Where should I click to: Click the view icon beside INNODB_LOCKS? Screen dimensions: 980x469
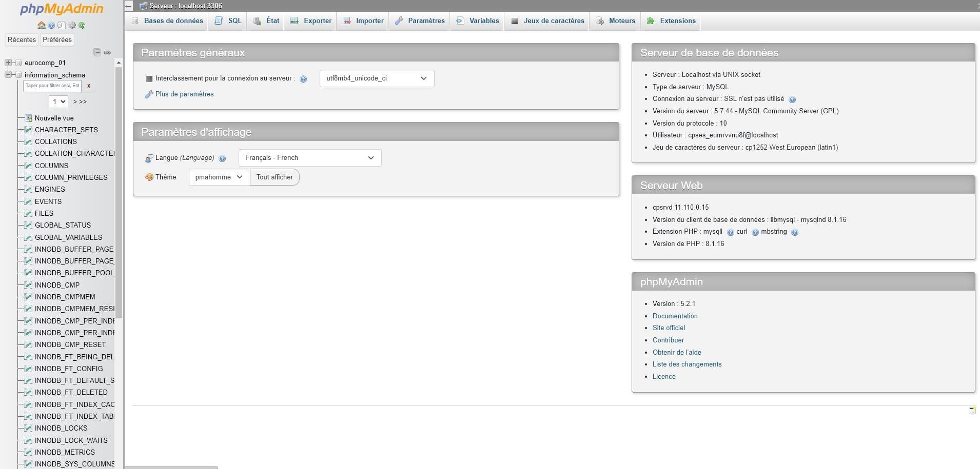29,428
